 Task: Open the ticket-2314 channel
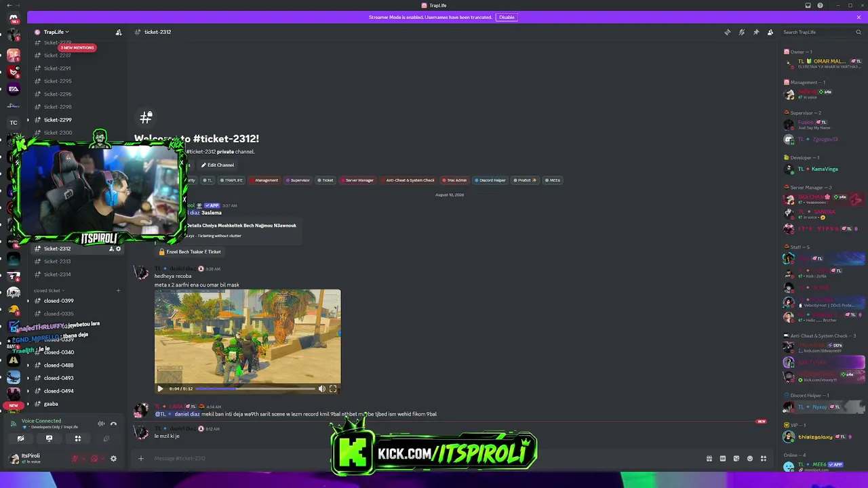[x=77, y=274]
